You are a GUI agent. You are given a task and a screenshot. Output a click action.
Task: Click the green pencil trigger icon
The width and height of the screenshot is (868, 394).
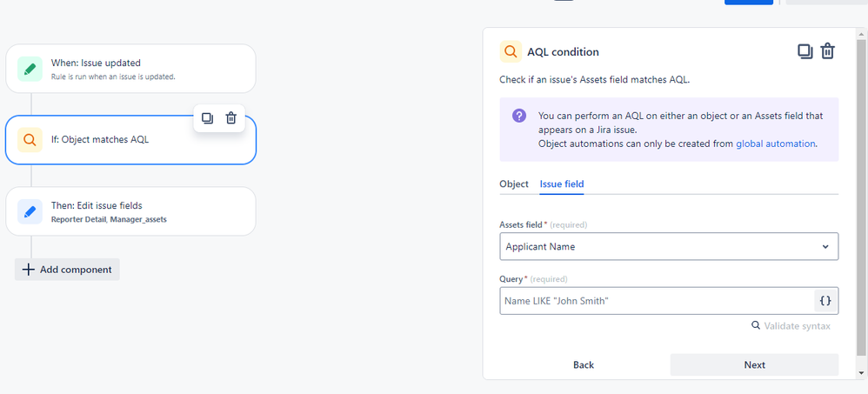(30, 69)
